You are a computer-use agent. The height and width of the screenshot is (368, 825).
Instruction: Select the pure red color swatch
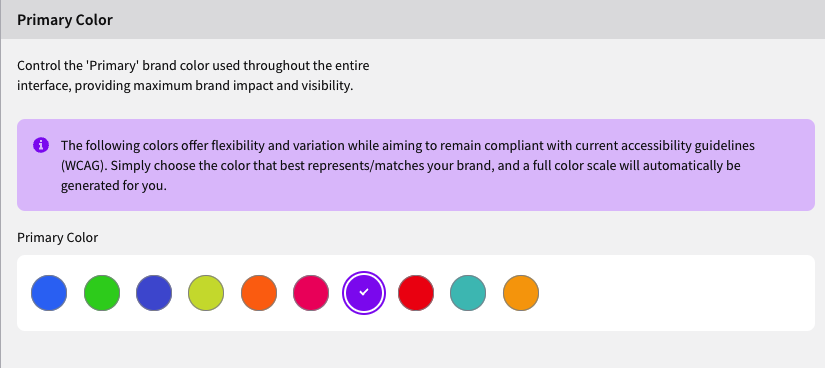416,293
